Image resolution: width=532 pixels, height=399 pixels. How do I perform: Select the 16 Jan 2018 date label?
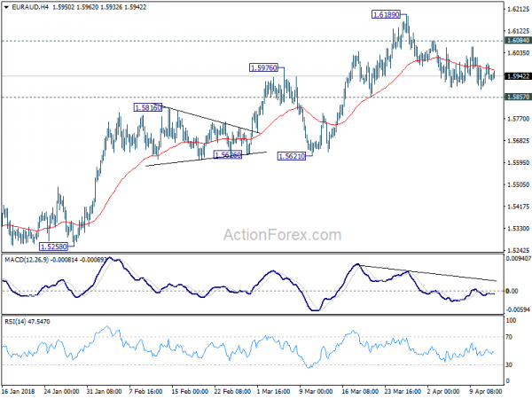tap(19, 391)
